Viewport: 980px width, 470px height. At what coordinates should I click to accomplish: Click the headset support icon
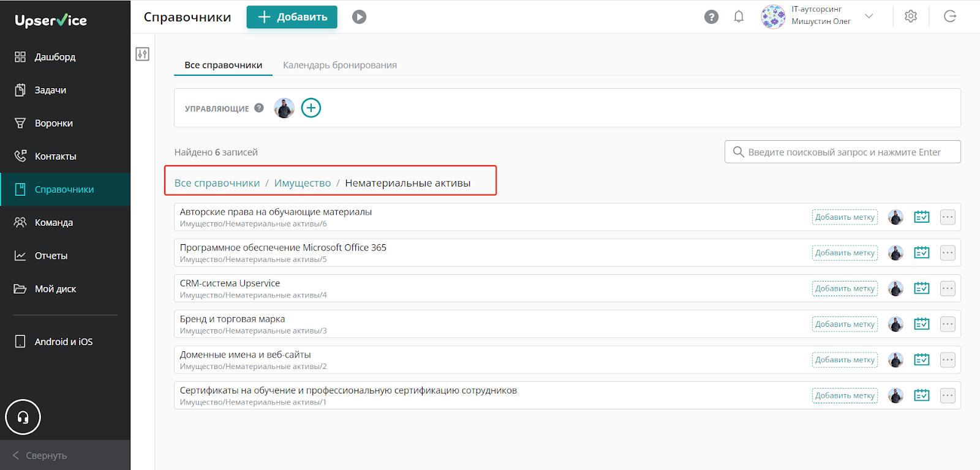pyautogui.click(x=23, y=417)
